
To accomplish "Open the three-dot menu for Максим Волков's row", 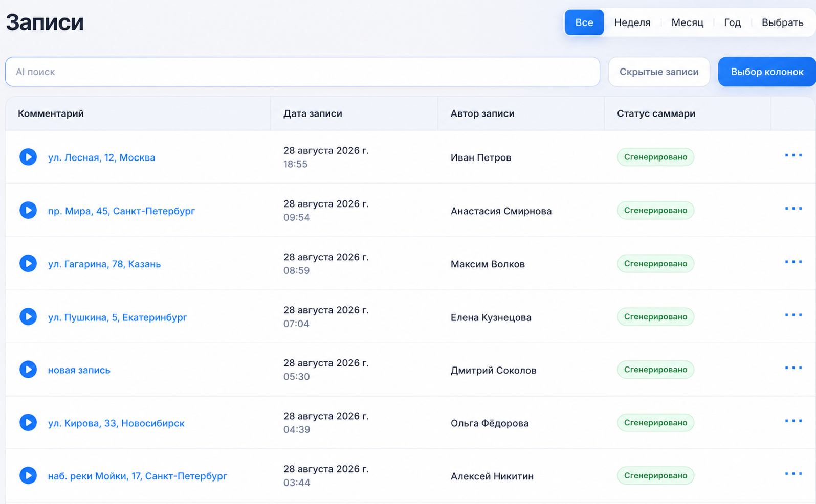I will pos(793,262).
